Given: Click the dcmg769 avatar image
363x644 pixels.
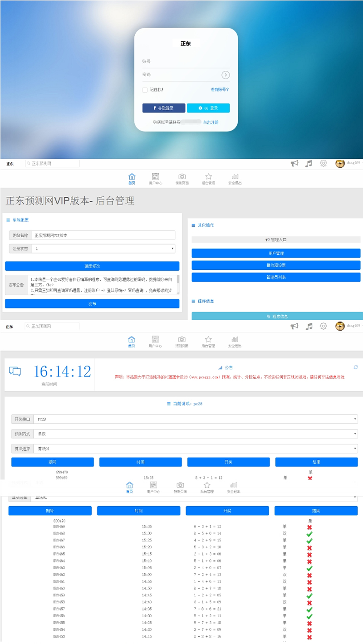Looking at the screenshot, I should (x=340, y=164).
